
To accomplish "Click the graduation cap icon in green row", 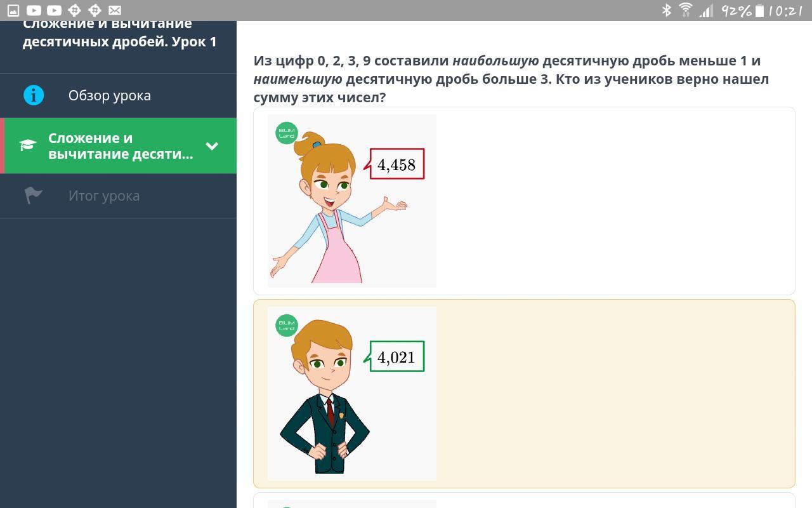I will click(x=28, y=145).
